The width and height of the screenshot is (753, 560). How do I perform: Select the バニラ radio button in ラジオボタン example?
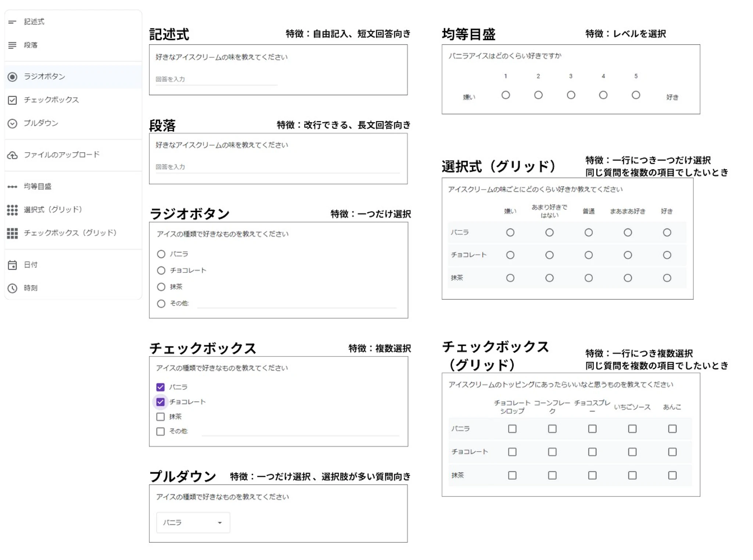(x=161, y=254)
